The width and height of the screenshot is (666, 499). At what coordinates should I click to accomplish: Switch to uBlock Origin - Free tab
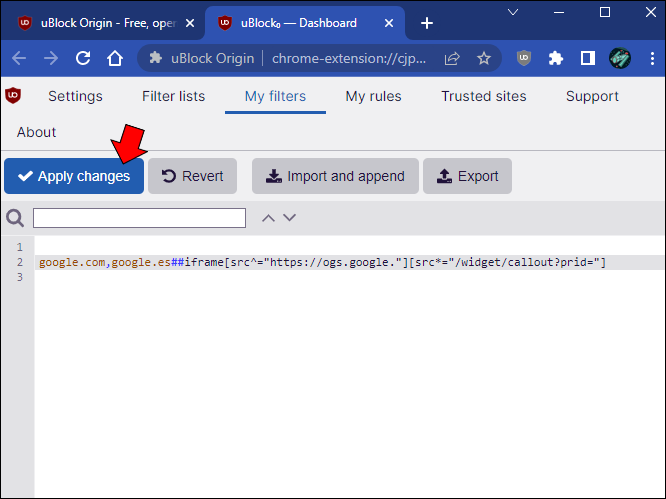[x=102, y=23]
